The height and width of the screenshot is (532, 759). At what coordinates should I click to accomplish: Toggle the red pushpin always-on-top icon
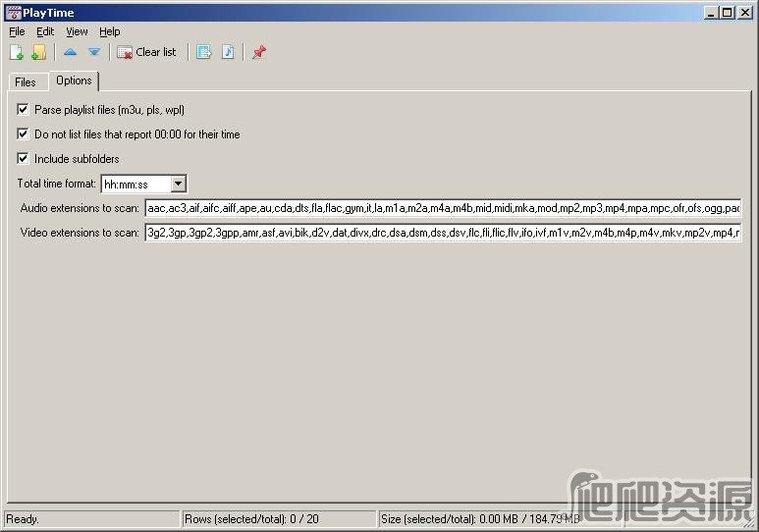coord(259,52)
